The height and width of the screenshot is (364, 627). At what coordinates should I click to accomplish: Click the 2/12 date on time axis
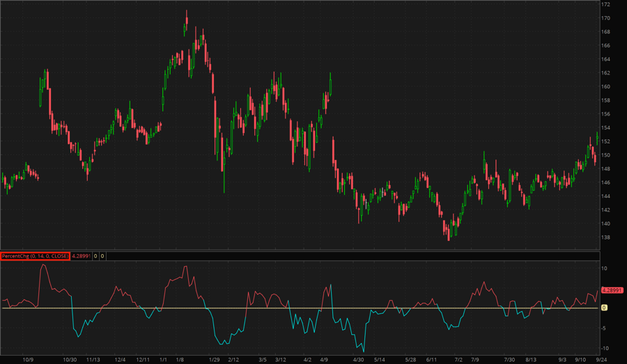click(235, 359)
